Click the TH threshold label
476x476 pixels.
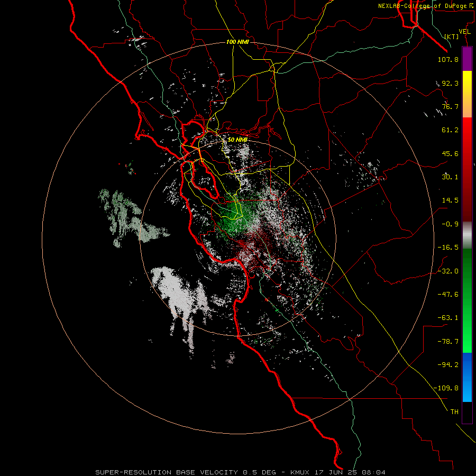pos(454,412)
